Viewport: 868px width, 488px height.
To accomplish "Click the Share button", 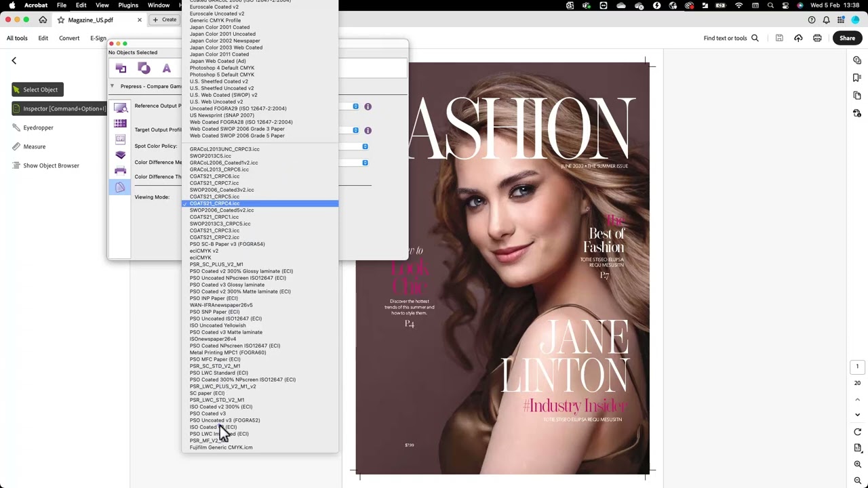I will tap(847, 38).
